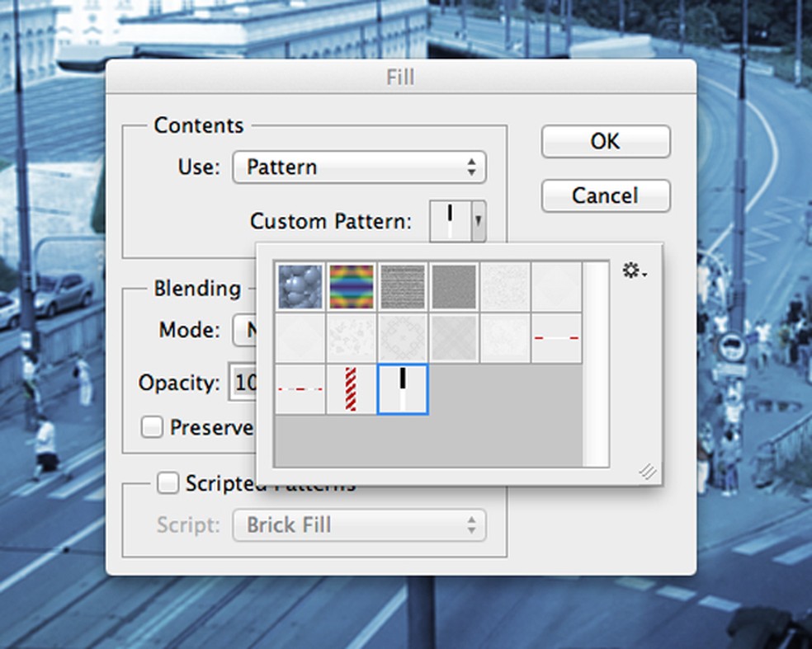The width and height of the screenshot is (812, 649).
Task: Click the pattern picker resize grip
Action: click(x=648, y=472)
